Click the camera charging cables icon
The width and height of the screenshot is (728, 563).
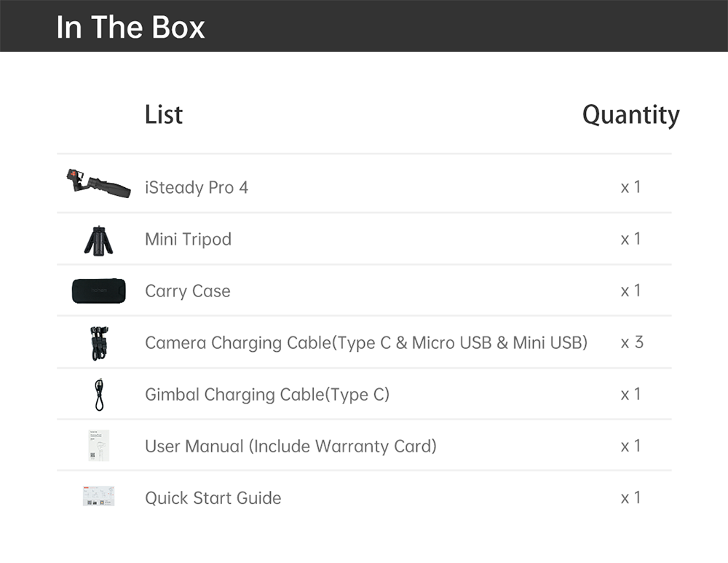click(99, 343)
